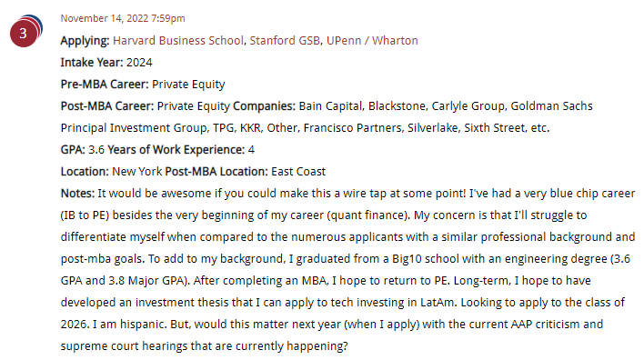Click the Years of Work Experience label

coord(176,150)
